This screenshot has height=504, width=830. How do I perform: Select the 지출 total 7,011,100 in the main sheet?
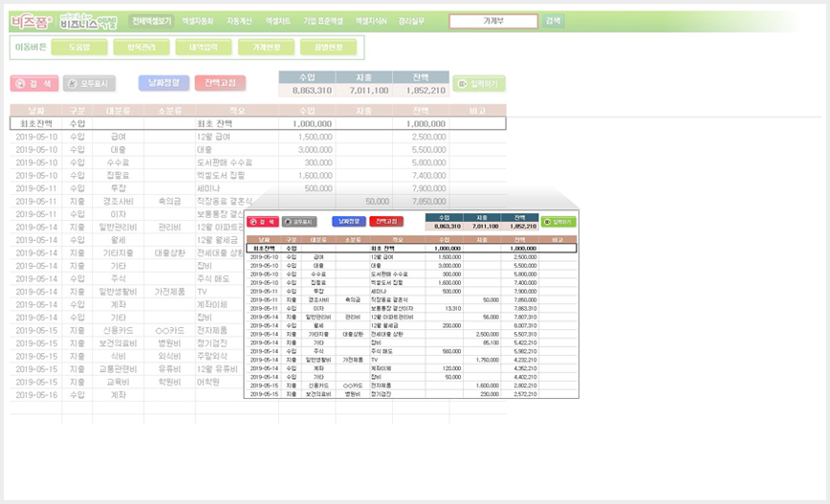(364, 91)
